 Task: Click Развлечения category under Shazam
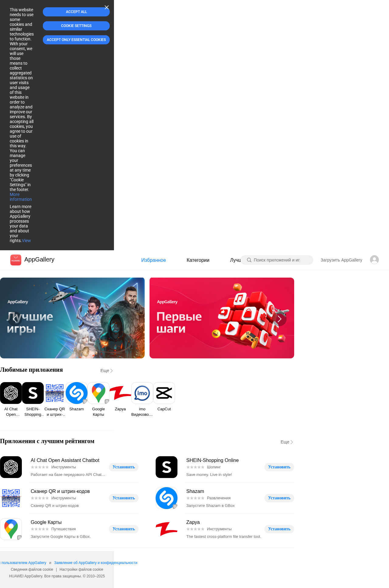(x=219, y=498)
